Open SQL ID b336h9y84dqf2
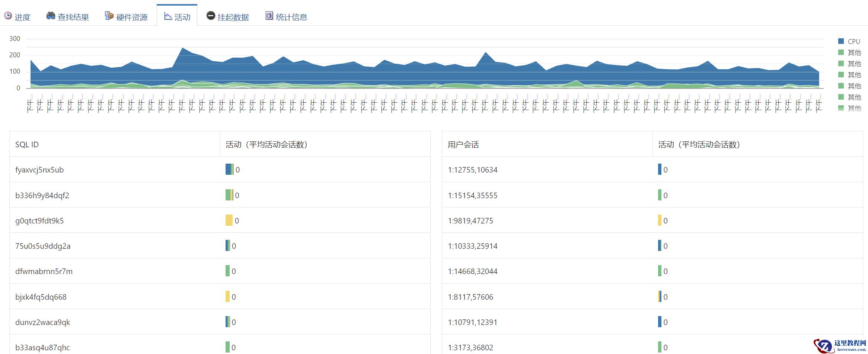This screenshot has width=868, height=354. point(42,196)
